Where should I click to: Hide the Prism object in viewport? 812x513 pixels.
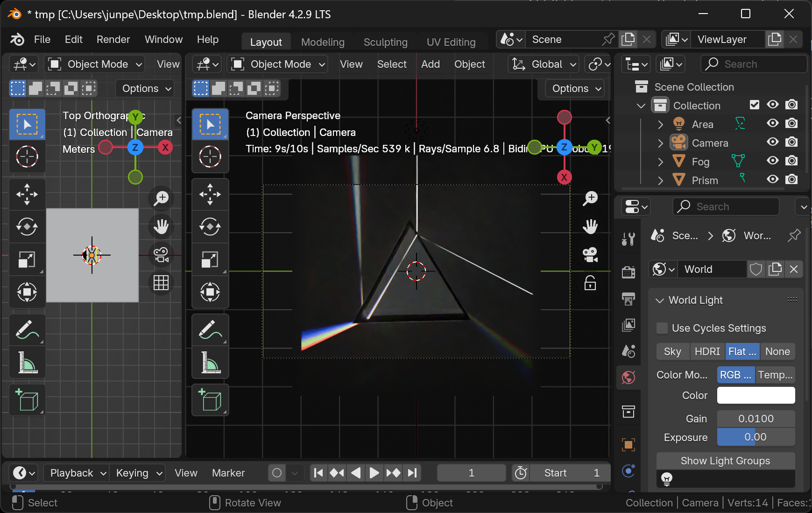tap(773, 179)
